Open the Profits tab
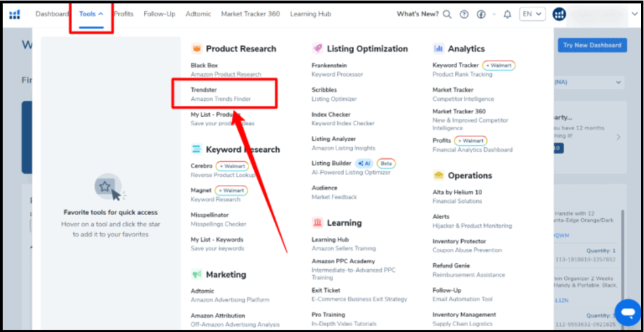The image size is (644, 332). [123, 14]
